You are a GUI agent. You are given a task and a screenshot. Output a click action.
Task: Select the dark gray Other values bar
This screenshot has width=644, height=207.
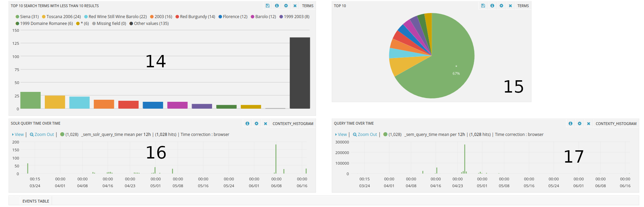[300, 73]
